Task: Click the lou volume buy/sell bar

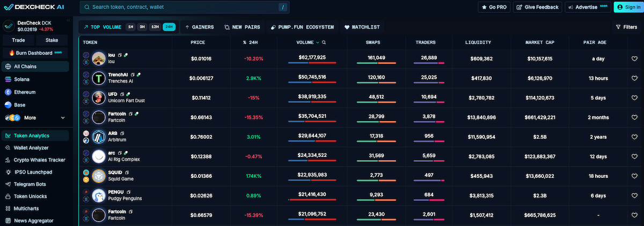Action: tap(312, 63)
